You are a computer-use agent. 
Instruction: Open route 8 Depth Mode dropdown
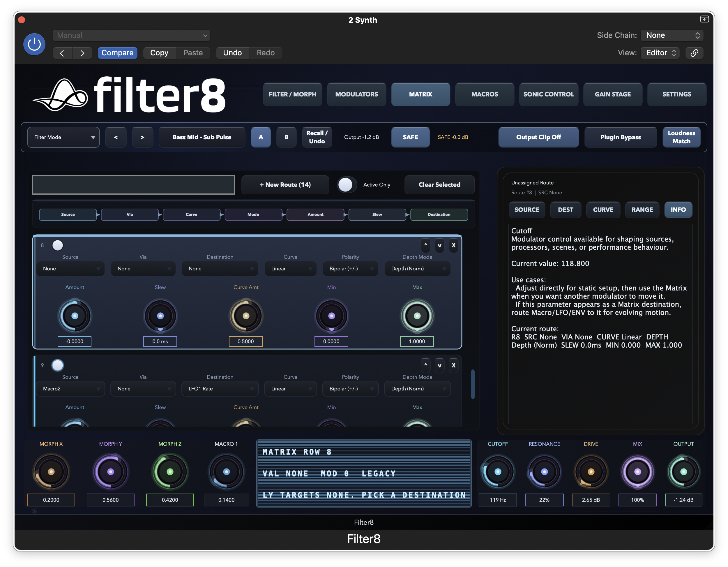(417, 269)
